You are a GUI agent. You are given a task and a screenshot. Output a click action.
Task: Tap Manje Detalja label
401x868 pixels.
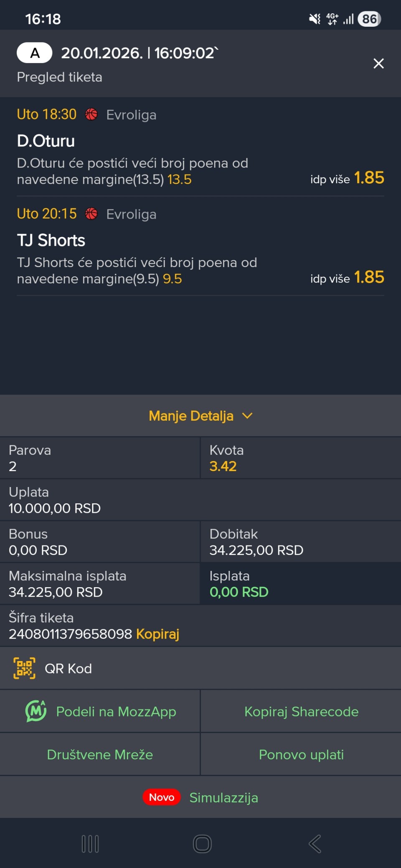191,416
